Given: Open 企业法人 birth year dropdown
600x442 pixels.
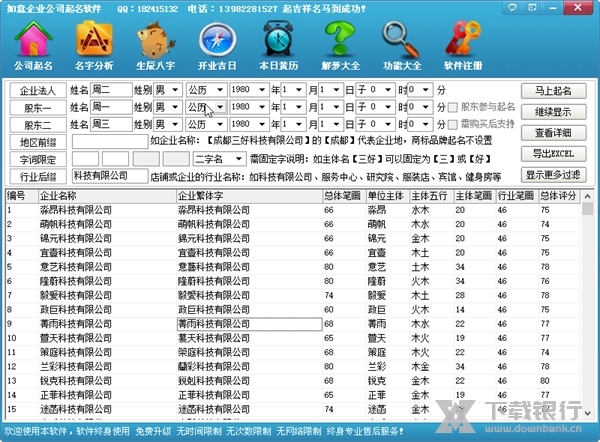Looking at the screenshot, I should [262, 90].
